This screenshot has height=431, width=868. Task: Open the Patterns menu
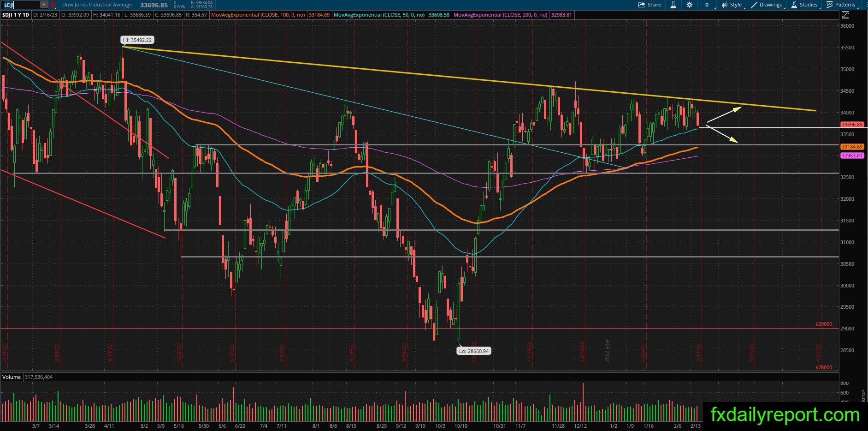(841, 5)
